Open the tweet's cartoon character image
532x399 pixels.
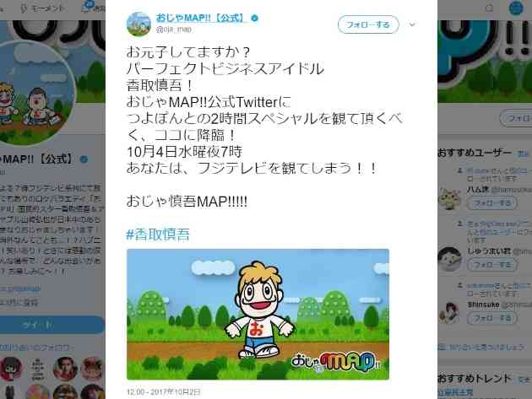click(x=258, y=315)
